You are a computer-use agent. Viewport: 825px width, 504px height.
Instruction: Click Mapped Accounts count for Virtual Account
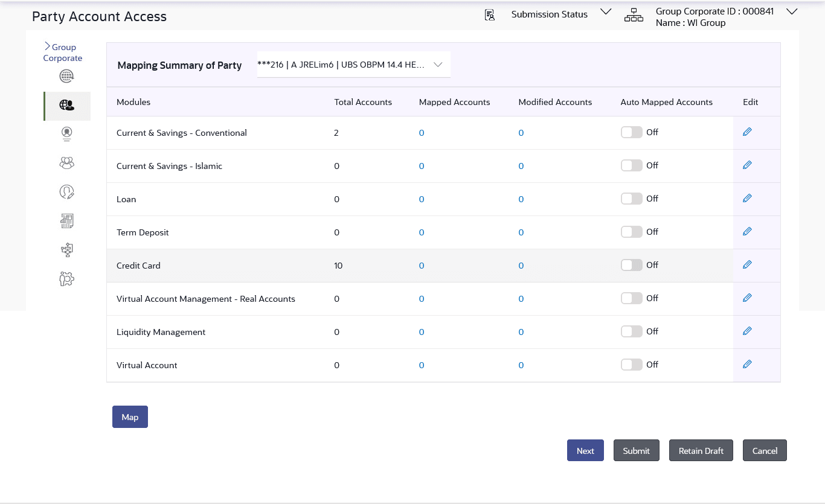[422, 365]
